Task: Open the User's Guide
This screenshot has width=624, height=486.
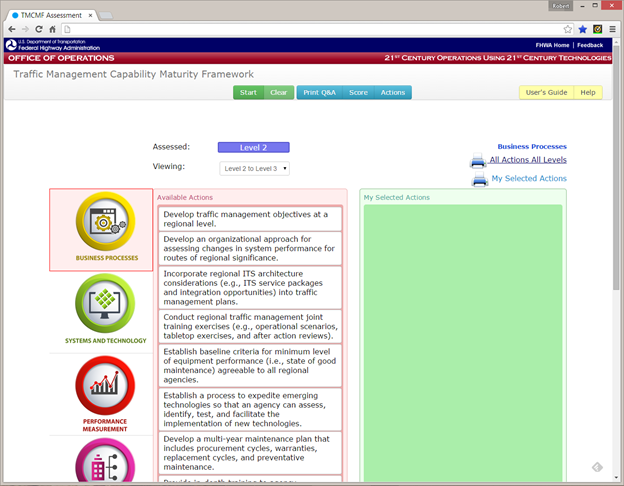Action: [x=546, y=92]
